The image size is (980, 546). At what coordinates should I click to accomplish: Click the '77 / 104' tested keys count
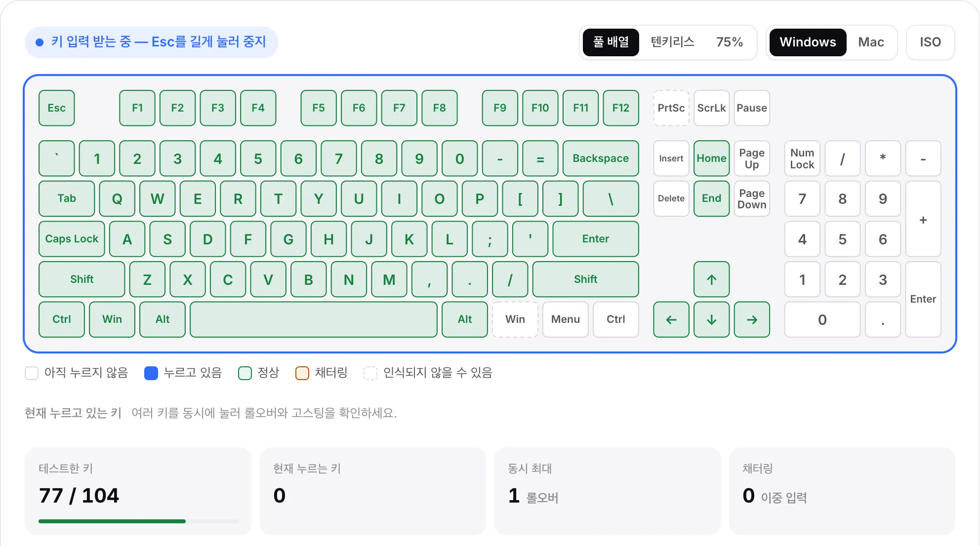point(79,495)
